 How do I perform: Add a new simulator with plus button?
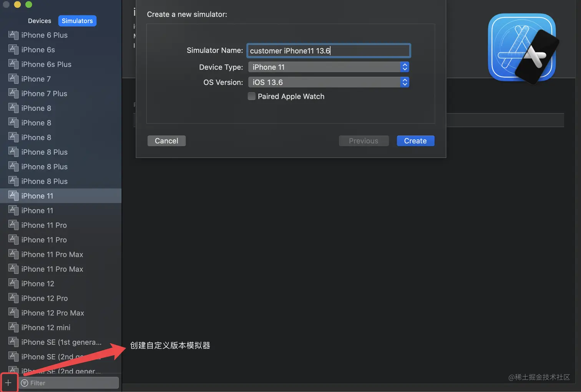(x=8, y=383)
